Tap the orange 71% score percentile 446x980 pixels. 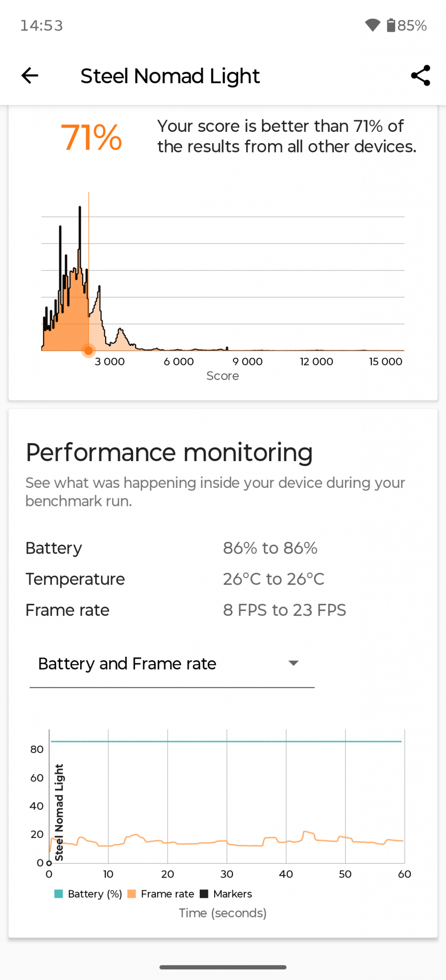tap(91, 137)
